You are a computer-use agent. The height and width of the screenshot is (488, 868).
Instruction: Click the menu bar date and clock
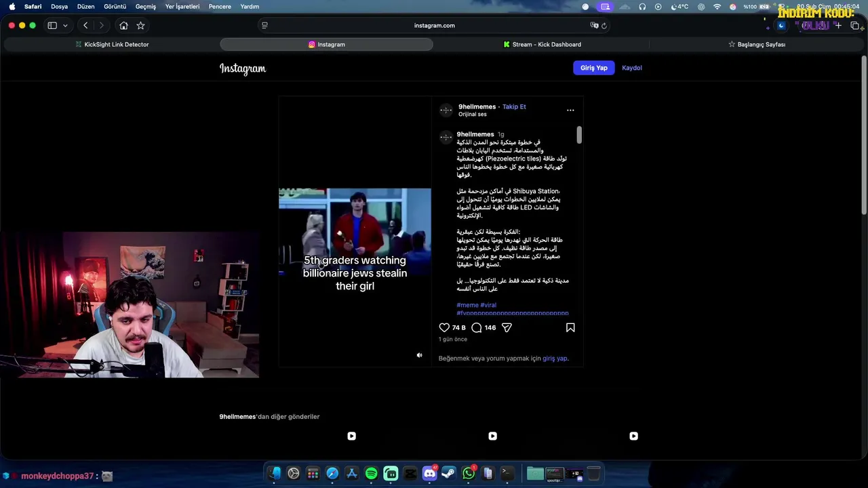829,7
